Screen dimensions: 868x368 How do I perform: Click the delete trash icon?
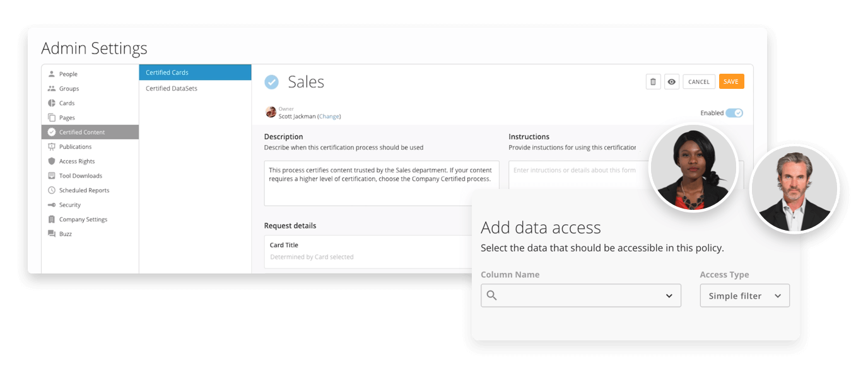[x=653, y=81]
